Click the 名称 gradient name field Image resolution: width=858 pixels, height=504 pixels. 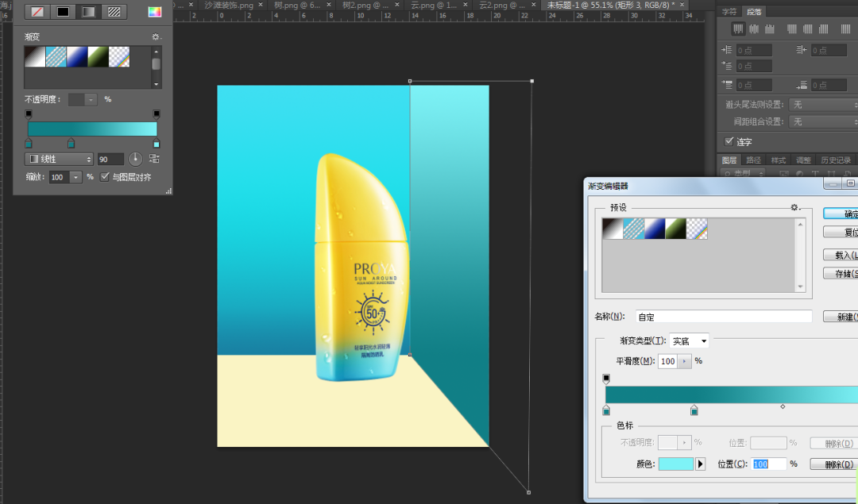pyautogui.click(x=724, y=317)
